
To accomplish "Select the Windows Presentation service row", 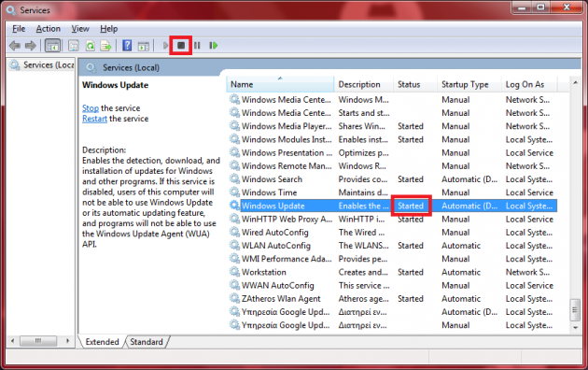I will click(392, 152).
